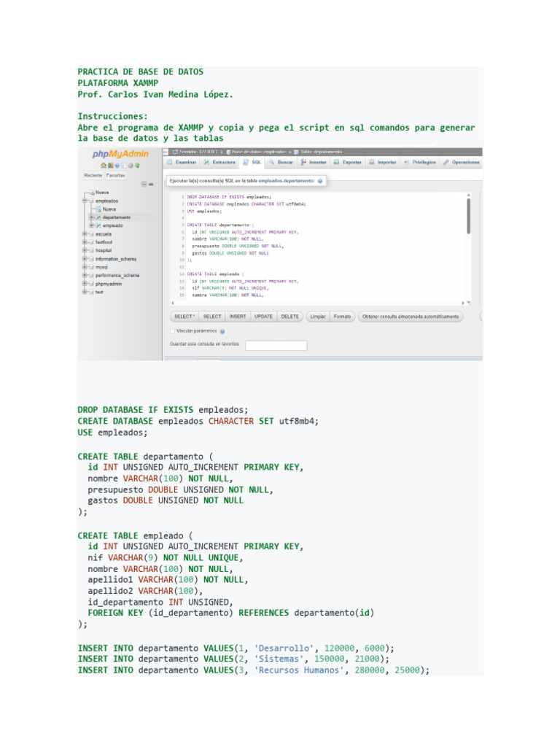Select empleados database in tree
The width and height of the screenshot is (560, 747).
tap(106, 201)
